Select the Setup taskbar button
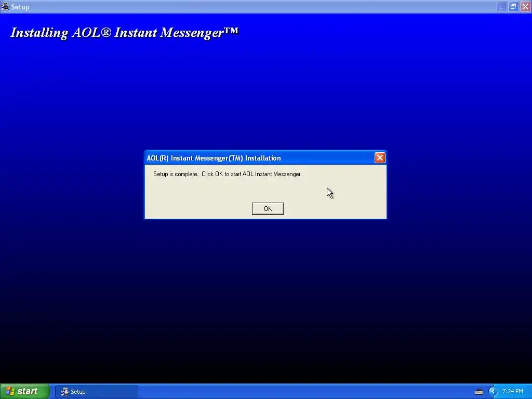This screenshot has height=399, width=532. click(97, 392)
